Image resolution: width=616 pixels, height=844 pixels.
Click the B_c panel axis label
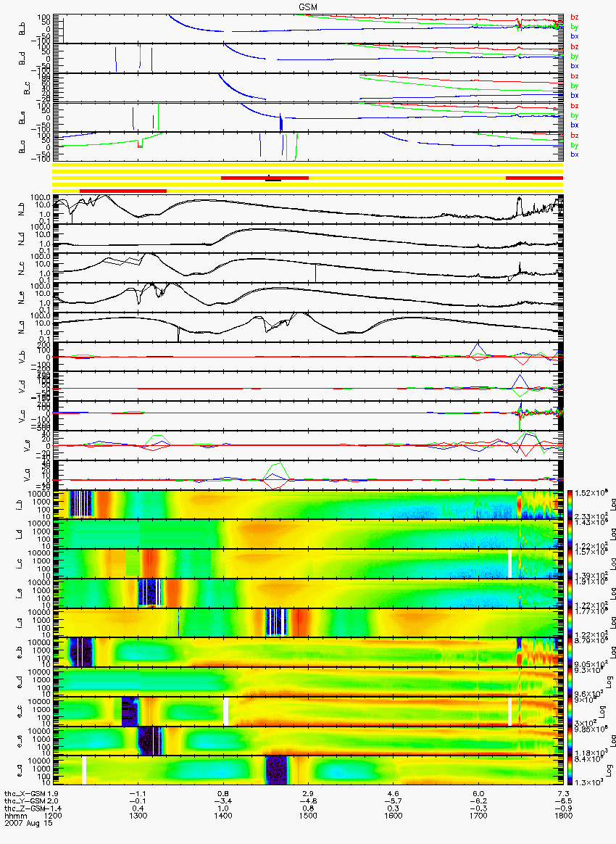click(x=27, y=88)
